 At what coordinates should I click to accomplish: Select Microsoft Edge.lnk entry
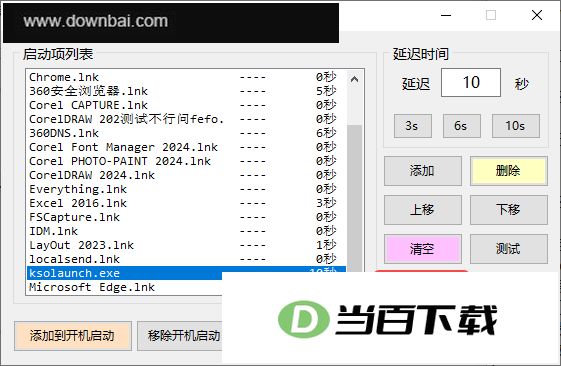pos(125,287)
